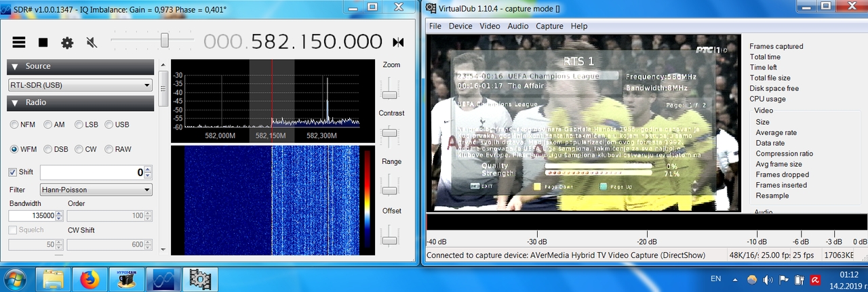
Task: Open VirtualDub Device menu
Action: (460, 26)
